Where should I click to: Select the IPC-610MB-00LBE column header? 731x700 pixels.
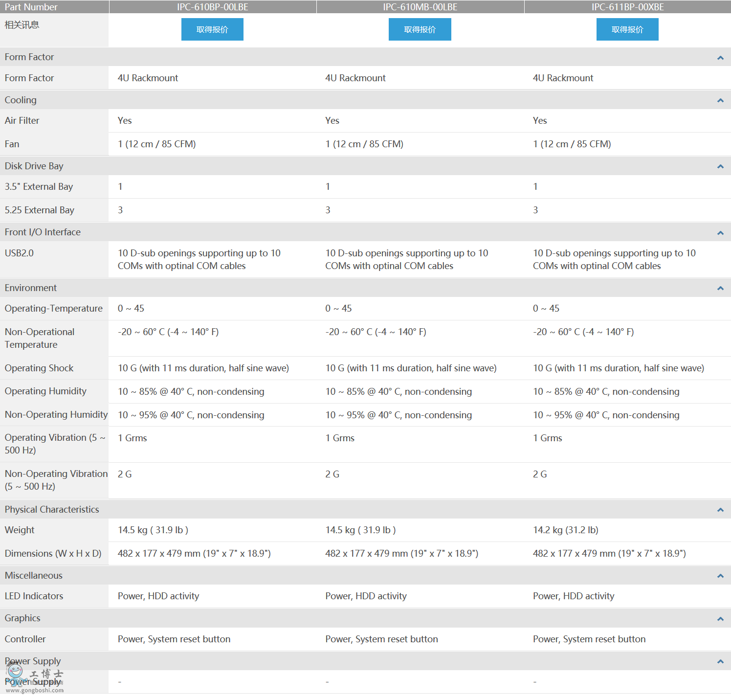point(420,7)
